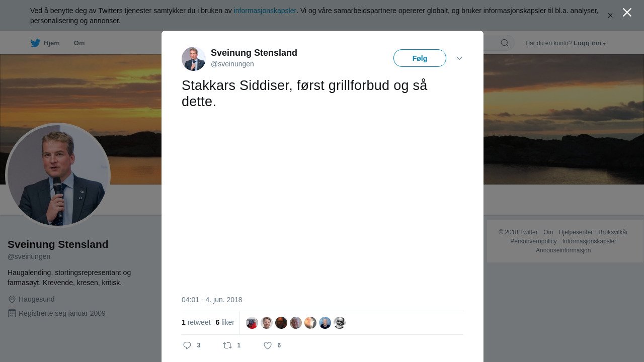View the 6 liker list
This screenshot has width=644, height=362.
coord(225,322)
